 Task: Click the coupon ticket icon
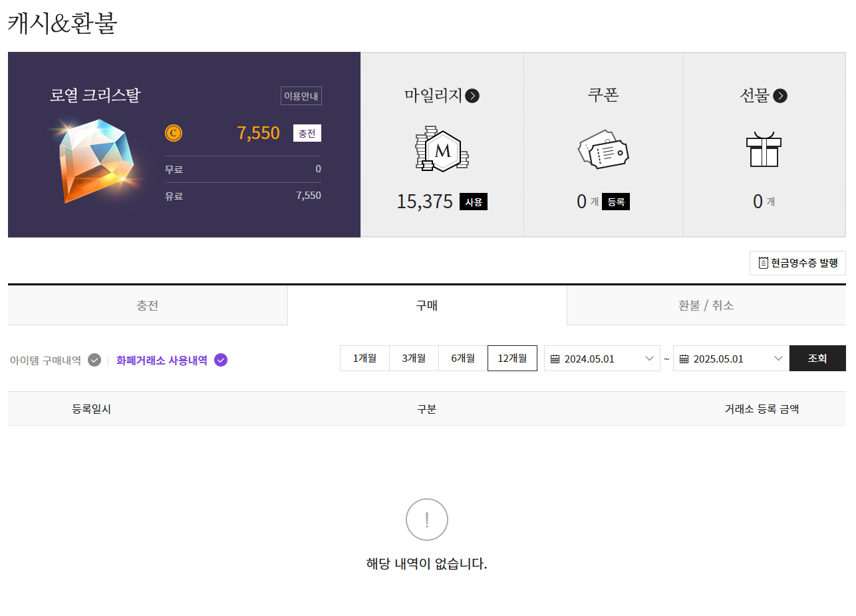[x=603, y=150]
